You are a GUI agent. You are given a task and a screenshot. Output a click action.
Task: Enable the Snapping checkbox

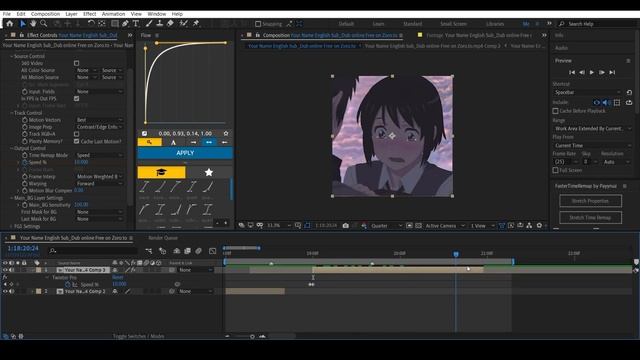258,24
